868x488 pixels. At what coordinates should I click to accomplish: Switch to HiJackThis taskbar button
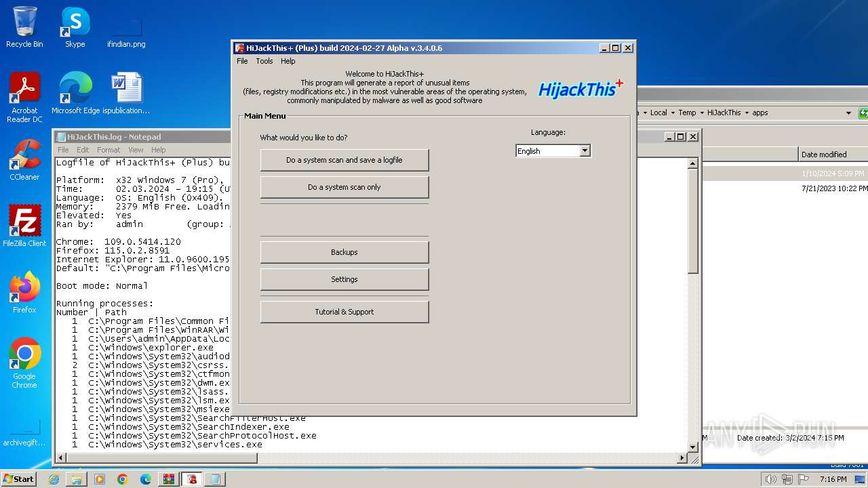[x=192, y=479]
